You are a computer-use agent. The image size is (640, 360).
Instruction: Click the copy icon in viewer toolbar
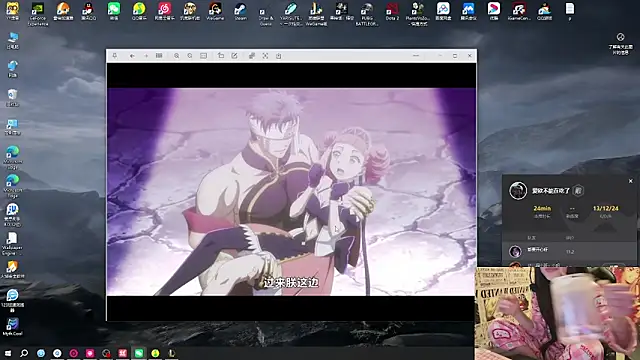click(252, 56)
